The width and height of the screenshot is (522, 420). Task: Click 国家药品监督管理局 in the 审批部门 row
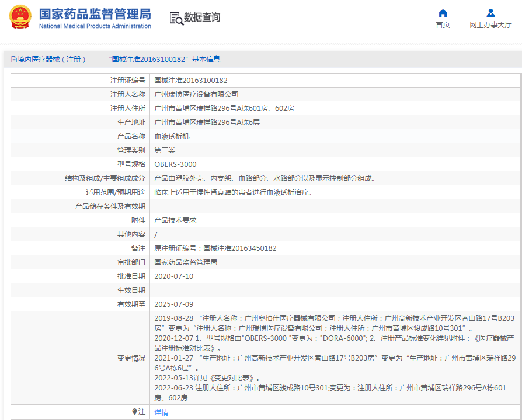coord(186,262)
